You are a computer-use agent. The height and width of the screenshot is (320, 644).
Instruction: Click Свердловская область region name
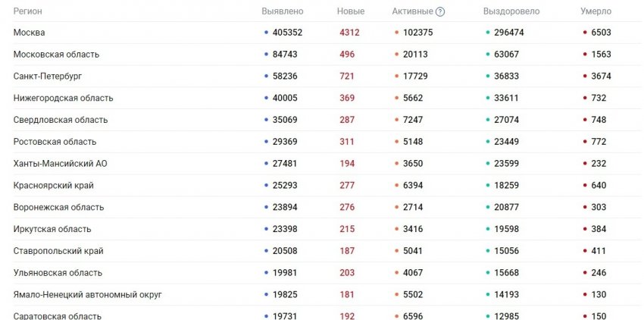coord(61,120)
